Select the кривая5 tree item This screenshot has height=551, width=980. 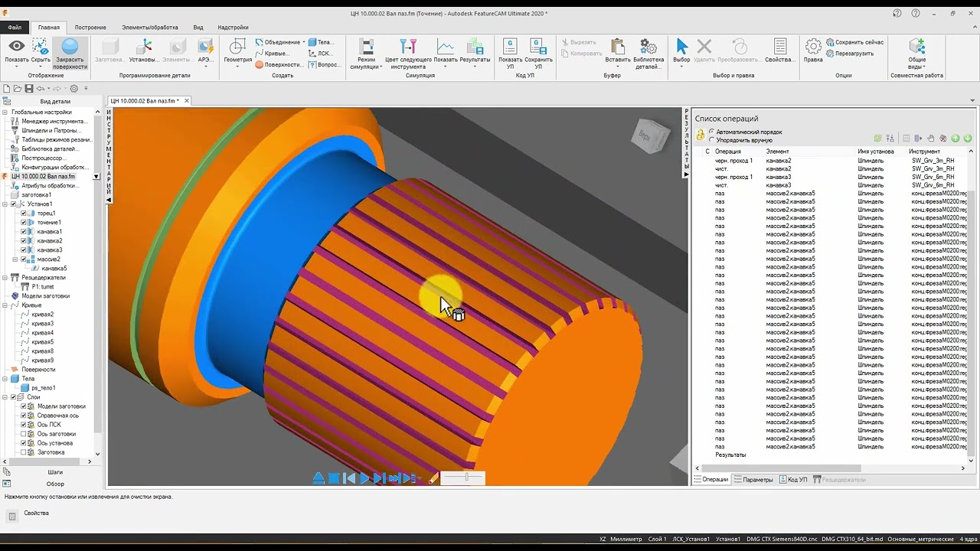click(42, 342)
